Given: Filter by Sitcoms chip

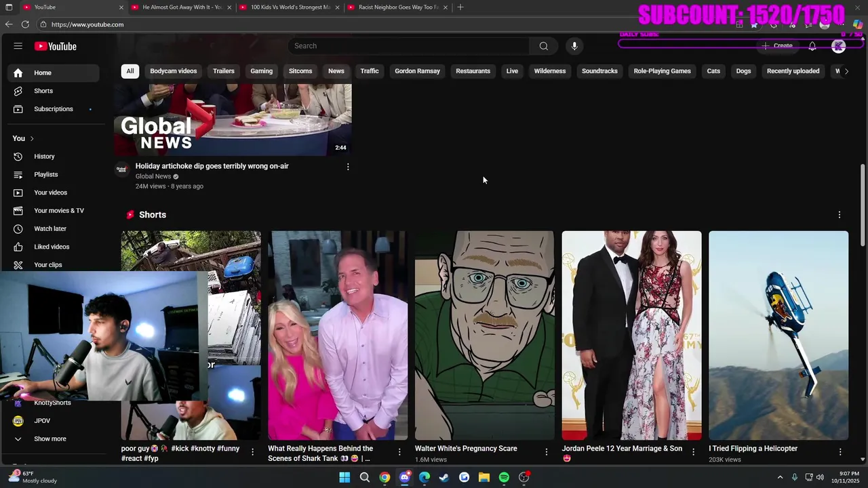Looking at the screenshot, I should (300, 71).
